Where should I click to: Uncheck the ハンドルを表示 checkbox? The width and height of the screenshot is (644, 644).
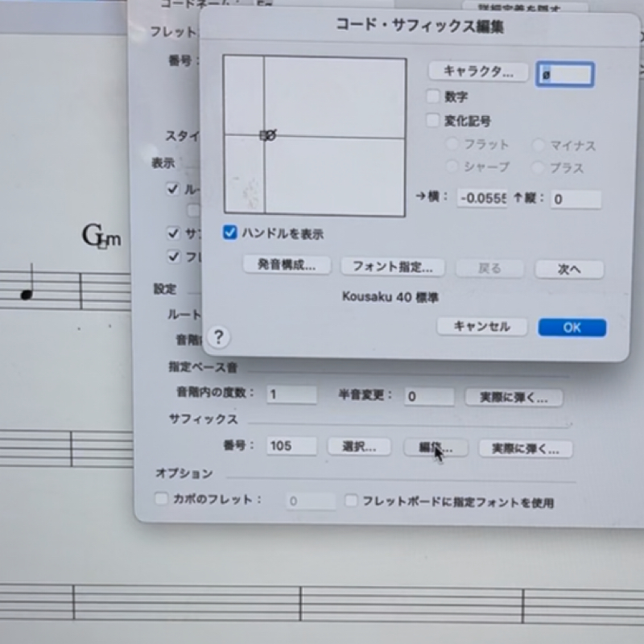tap(231, 233)
